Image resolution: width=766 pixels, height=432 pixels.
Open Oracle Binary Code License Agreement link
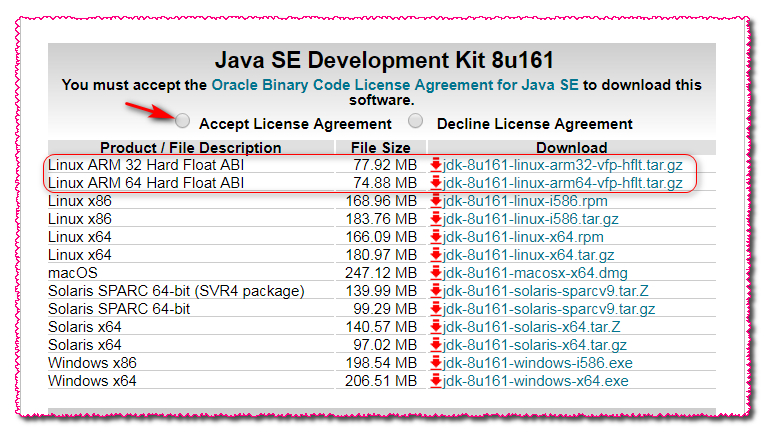[395, 85]
